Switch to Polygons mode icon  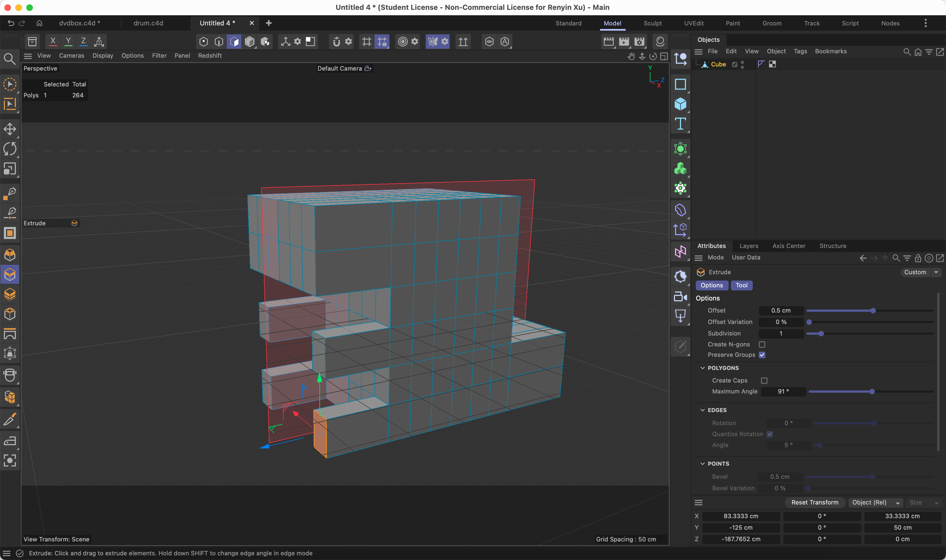coord(234,42)
